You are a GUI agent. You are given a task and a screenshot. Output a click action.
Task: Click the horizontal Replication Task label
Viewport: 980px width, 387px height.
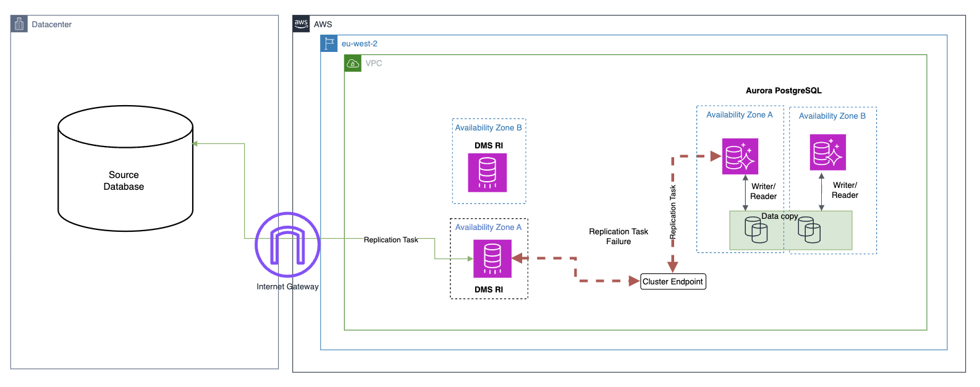(391, 240)
